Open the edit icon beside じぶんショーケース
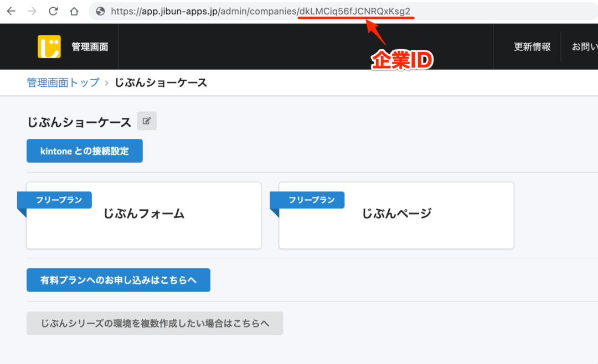The height and width of the screenshot is (364, 598). tap(146, 121)
